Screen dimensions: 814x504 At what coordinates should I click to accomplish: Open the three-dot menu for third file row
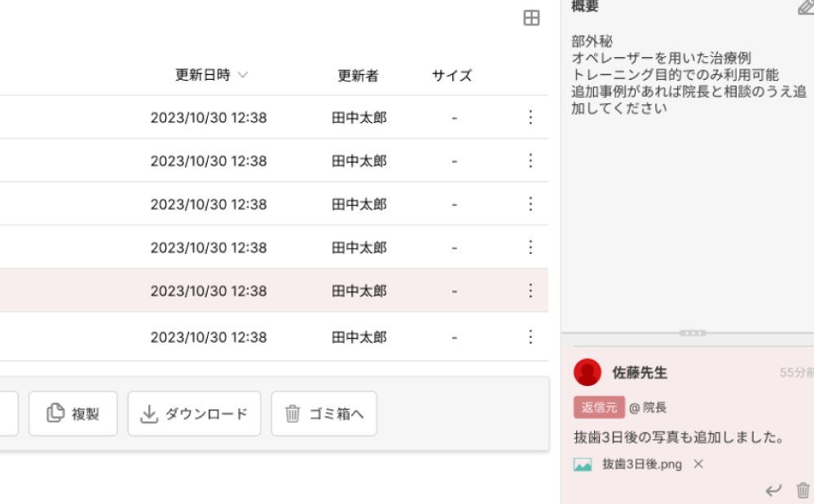(530, 204)
